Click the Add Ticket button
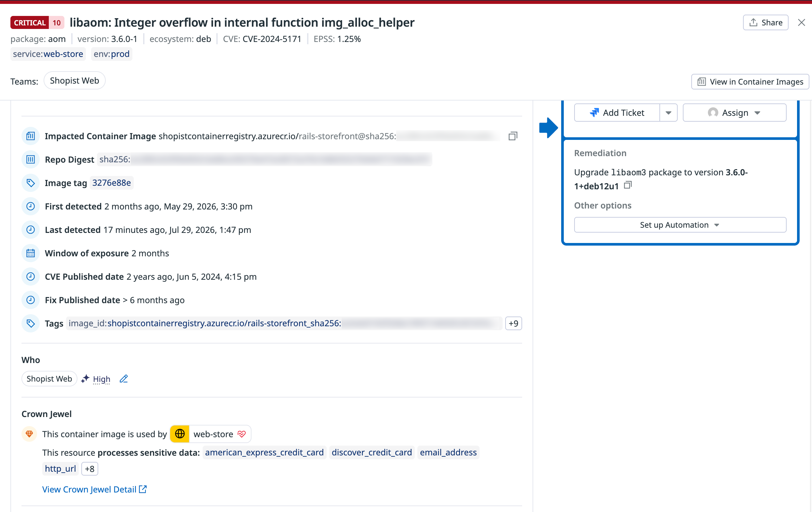 coord(617,113)
